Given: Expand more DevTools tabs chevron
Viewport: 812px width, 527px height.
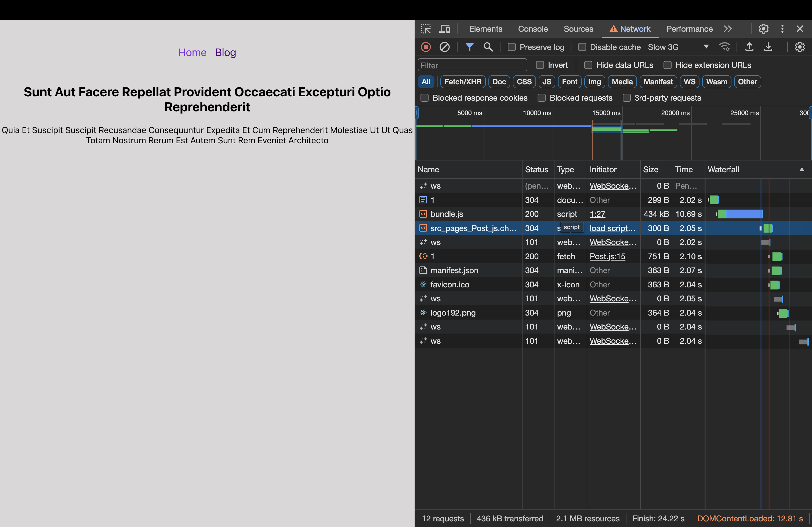Looking at the screenshot, I should click(x=728, y=29).
